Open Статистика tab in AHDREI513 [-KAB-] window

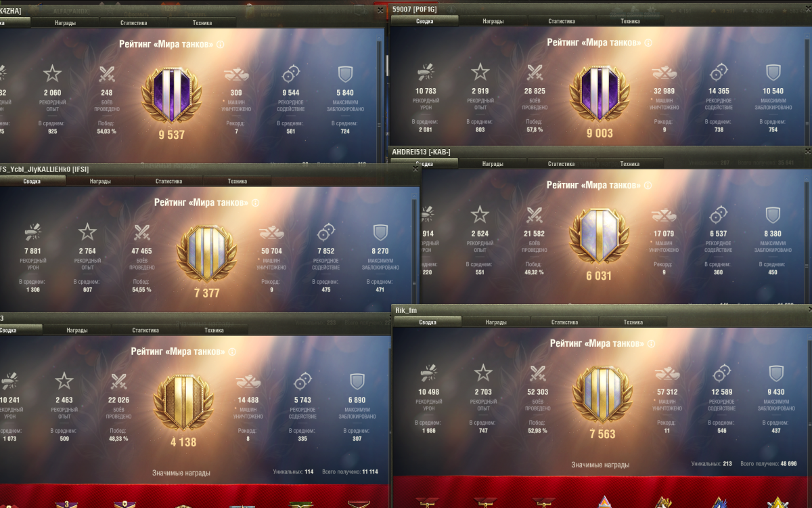[x=561, y=164]
